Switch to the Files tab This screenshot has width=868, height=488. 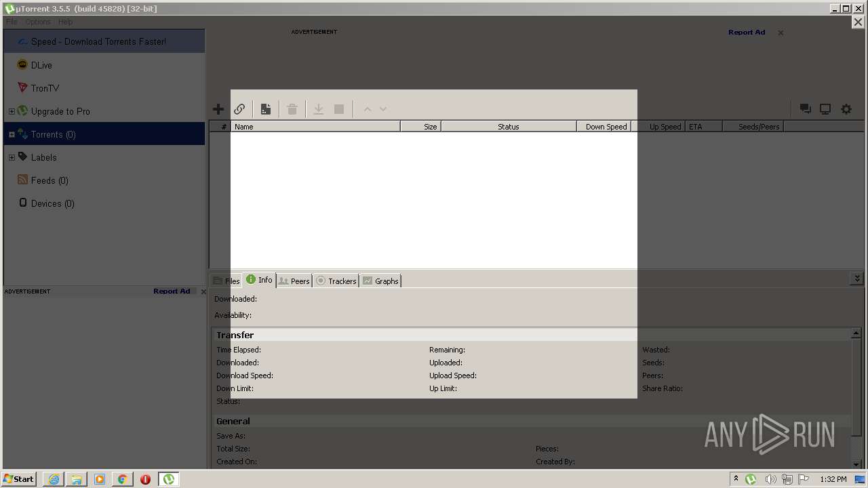click(226, 281)
